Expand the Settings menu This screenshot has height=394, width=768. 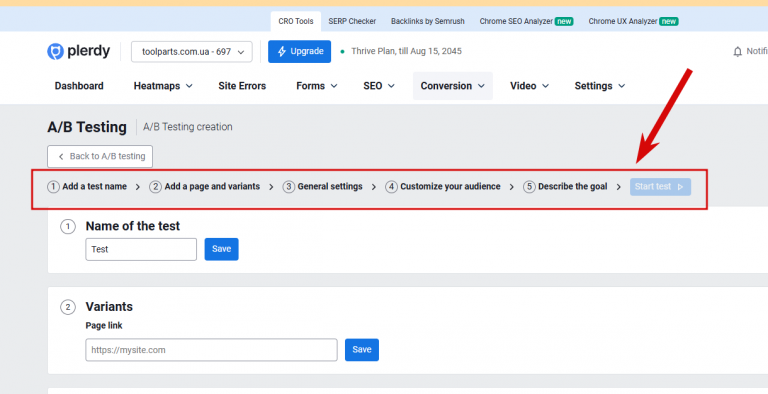pos(600,86)
